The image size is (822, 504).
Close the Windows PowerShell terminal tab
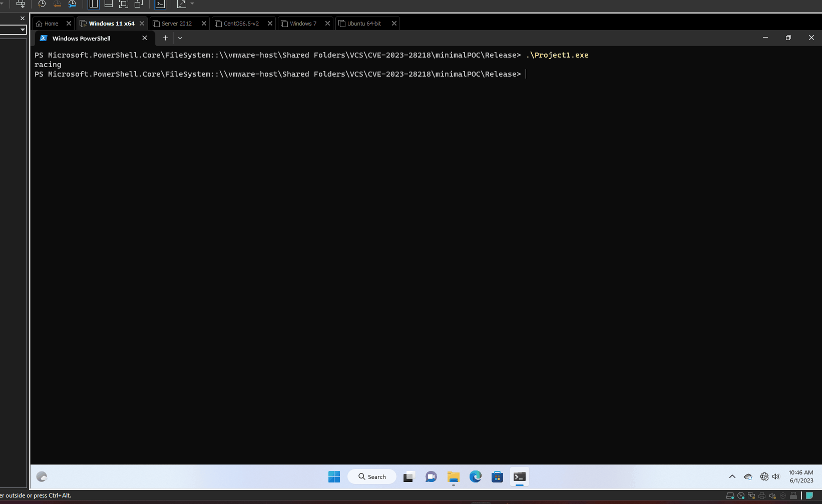pos(145,38)
